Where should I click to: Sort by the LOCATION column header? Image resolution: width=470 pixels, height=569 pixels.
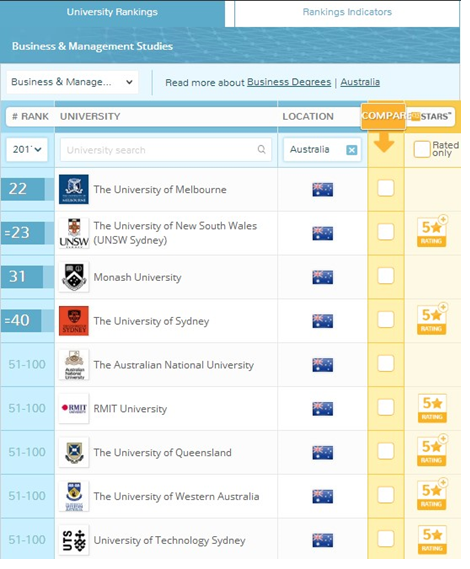[x=308, y=116]
